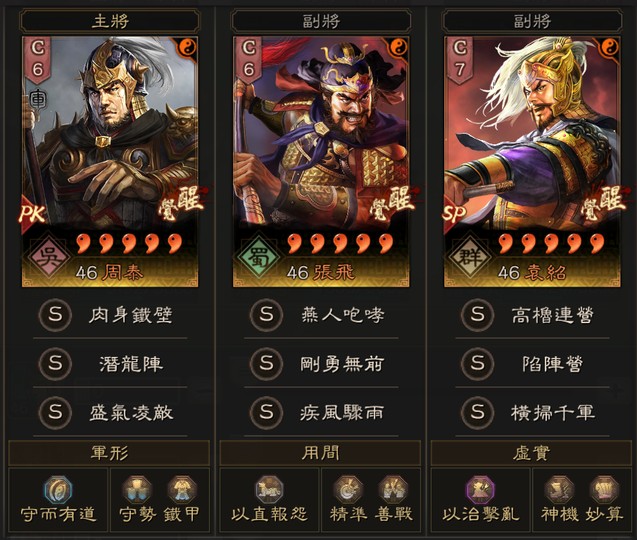Click the 肉身鐵壁 skill entry
637x540 pixels.
(x=110, y=315)
